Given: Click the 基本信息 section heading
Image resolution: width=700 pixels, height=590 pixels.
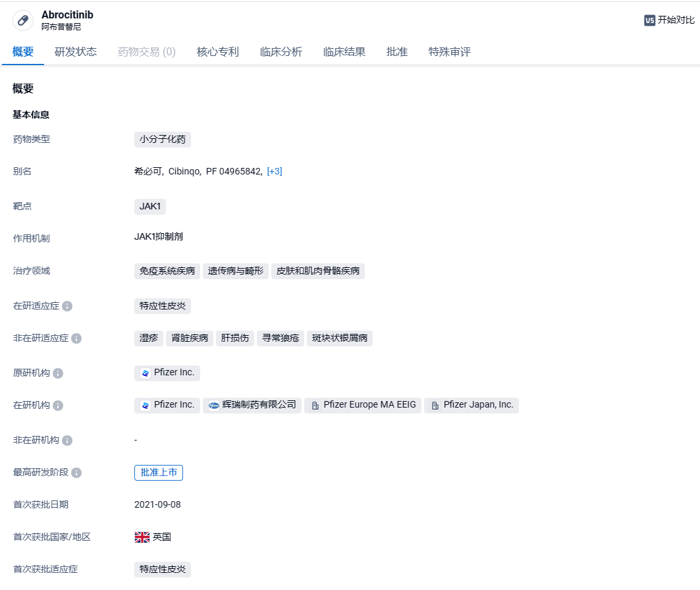Looking at the screenshot, I should [x=31, y=115].
